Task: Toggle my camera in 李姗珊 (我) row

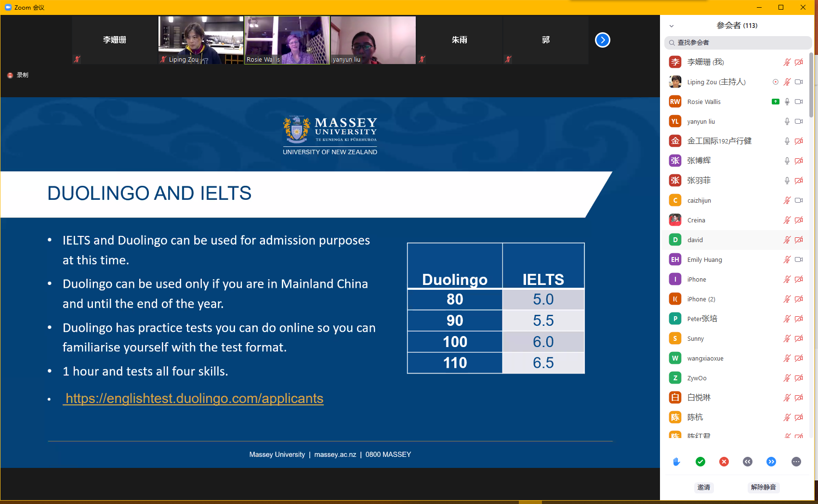Action: tap(799, 62)
